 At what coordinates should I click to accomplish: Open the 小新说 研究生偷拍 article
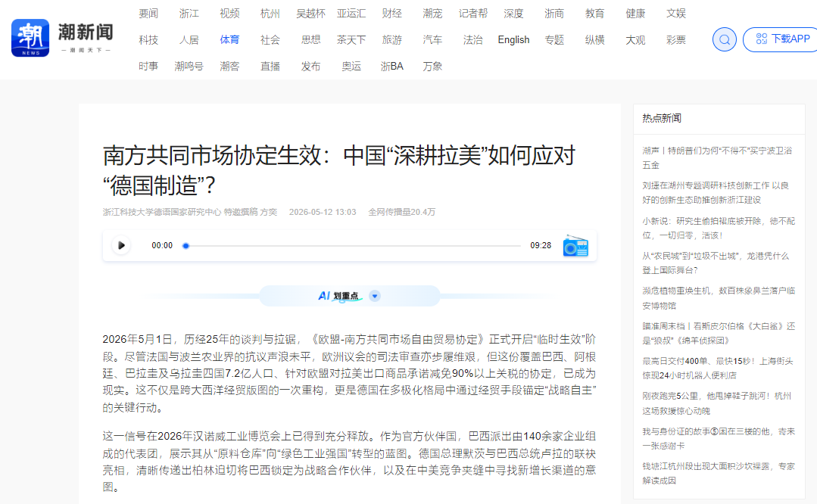coord(719,228)
